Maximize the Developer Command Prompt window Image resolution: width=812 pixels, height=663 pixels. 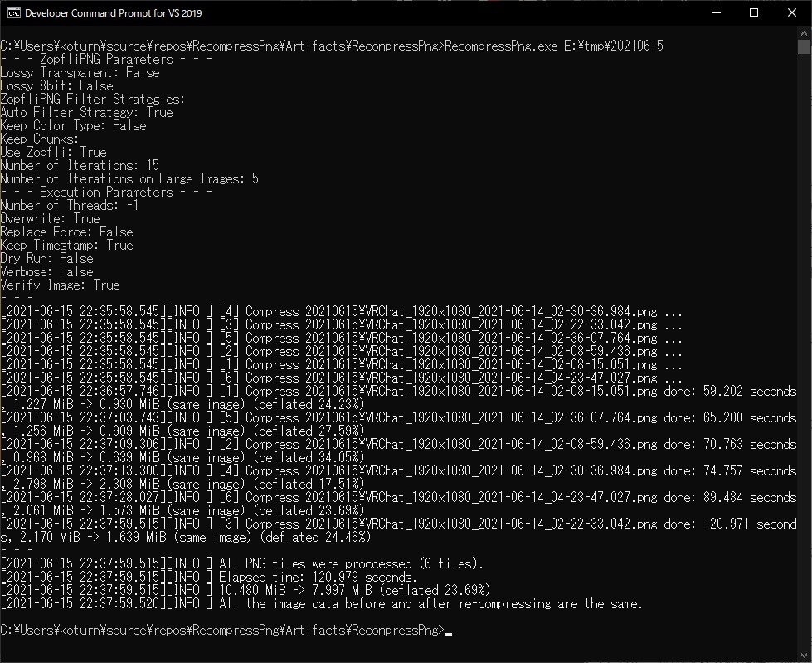pyautogui.click(x=754, y=13)
